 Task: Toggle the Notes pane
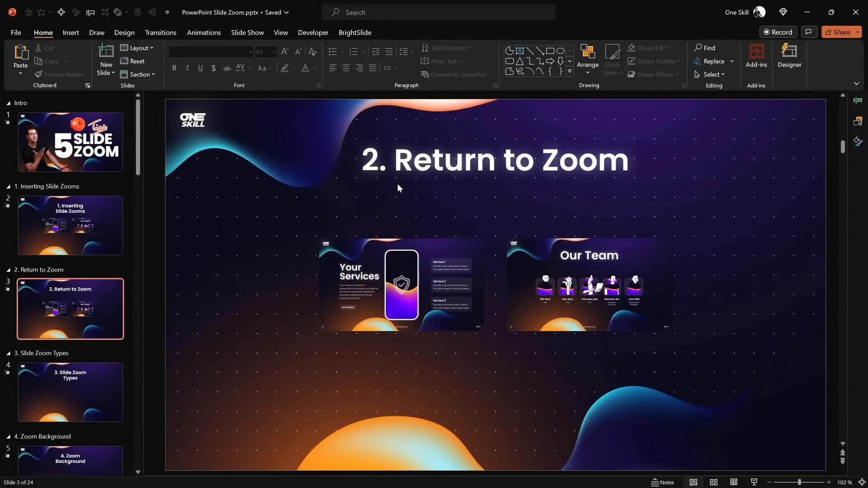[662, 482]
